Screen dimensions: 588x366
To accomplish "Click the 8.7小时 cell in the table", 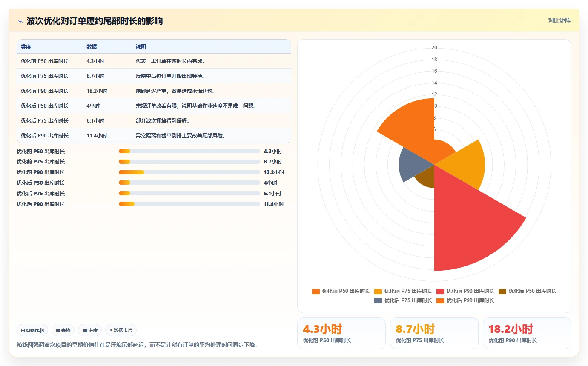I will pos(95,76).
